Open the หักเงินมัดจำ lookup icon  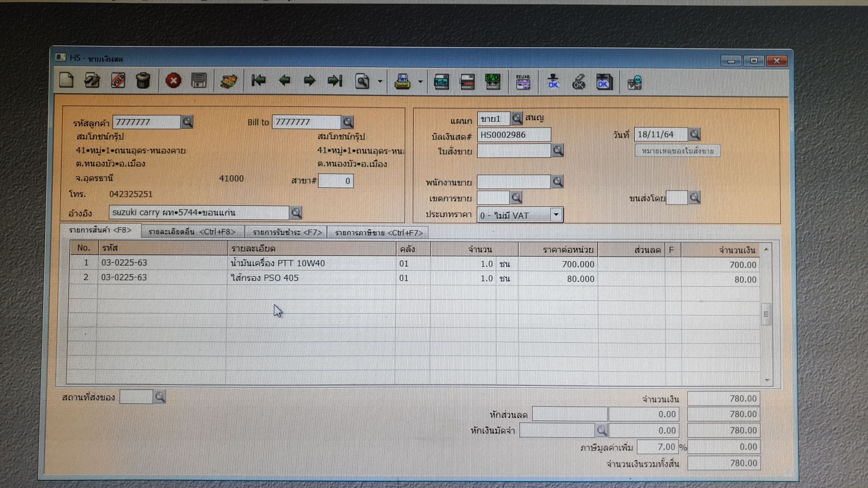click(602, 430)
